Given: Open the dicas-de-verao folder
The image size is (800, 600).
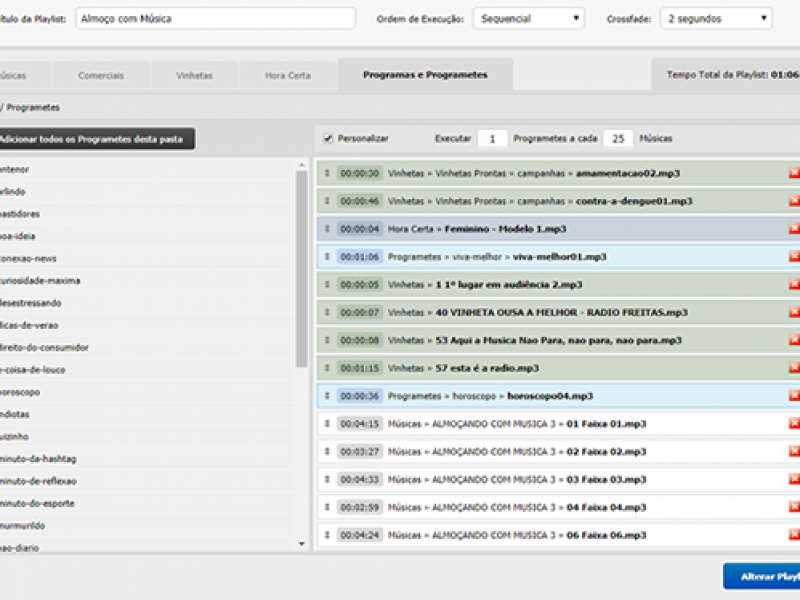Looking at the screenshot, I should [x=29, y=326].
